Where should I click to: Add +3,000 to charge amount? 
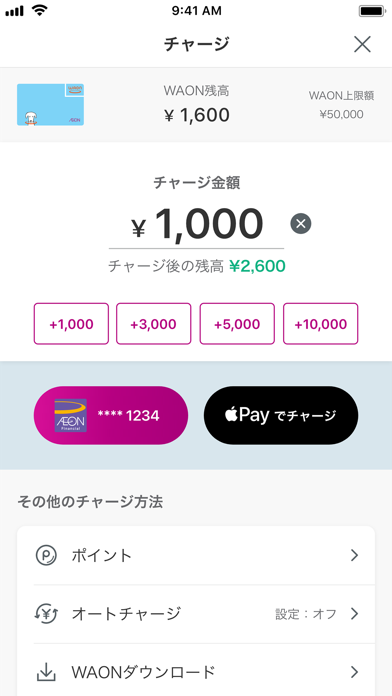(154, 324)
